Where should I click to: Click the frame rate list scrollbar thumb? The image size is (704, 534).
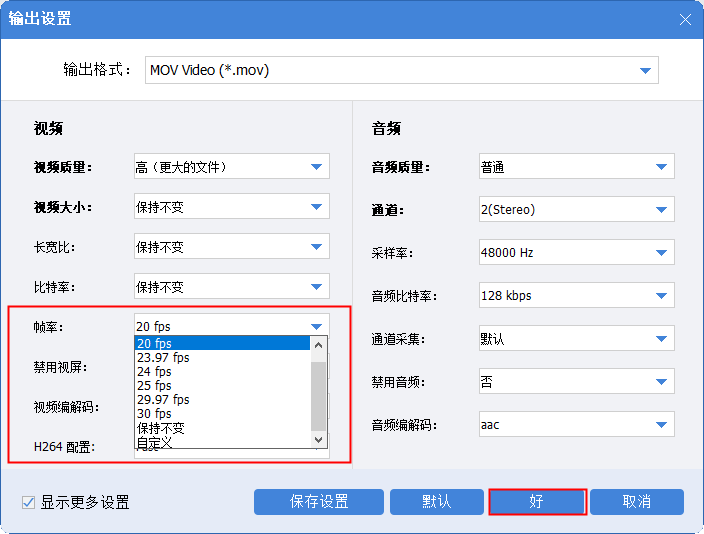click(318, 396)
